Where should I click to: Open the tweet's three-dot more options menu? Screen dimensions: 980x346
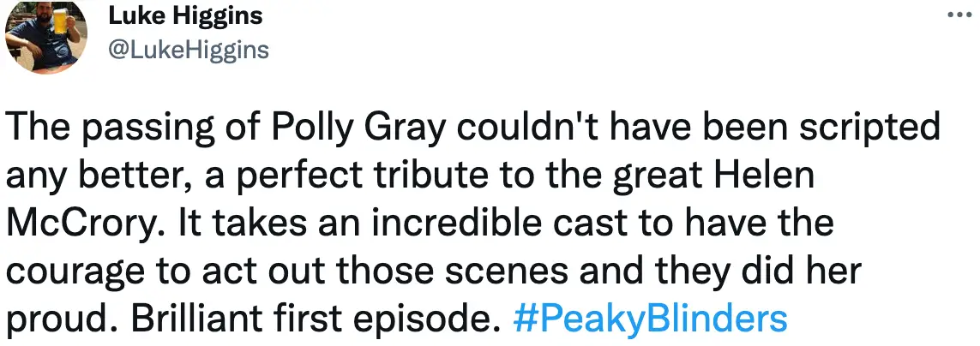[958, 15]
